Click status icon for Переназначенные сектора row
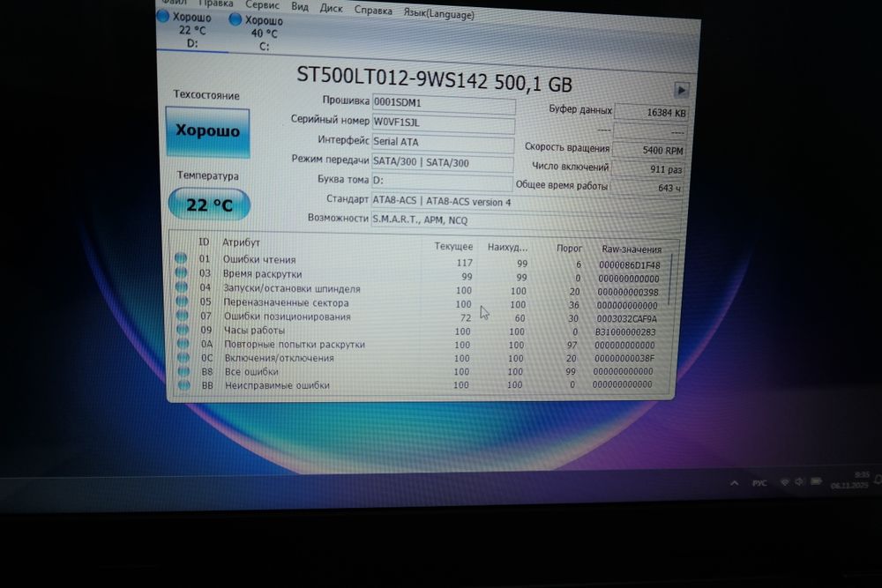 click(x=183, y=301)
